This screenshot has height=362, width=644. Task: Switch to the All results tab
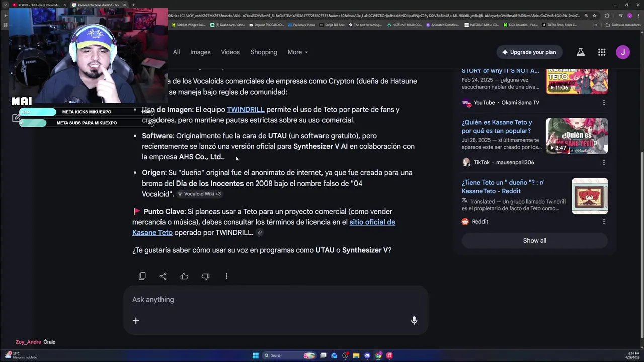[176, 52]
